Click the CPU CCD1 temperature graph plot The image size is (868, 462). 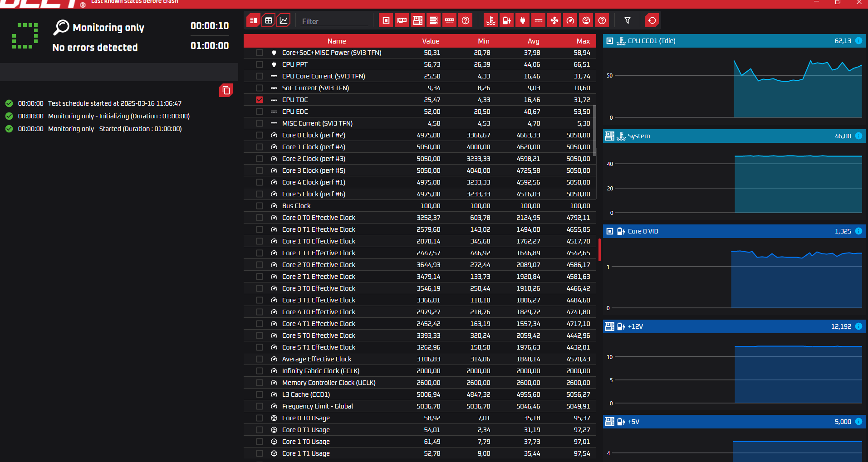tap(734, 86)
